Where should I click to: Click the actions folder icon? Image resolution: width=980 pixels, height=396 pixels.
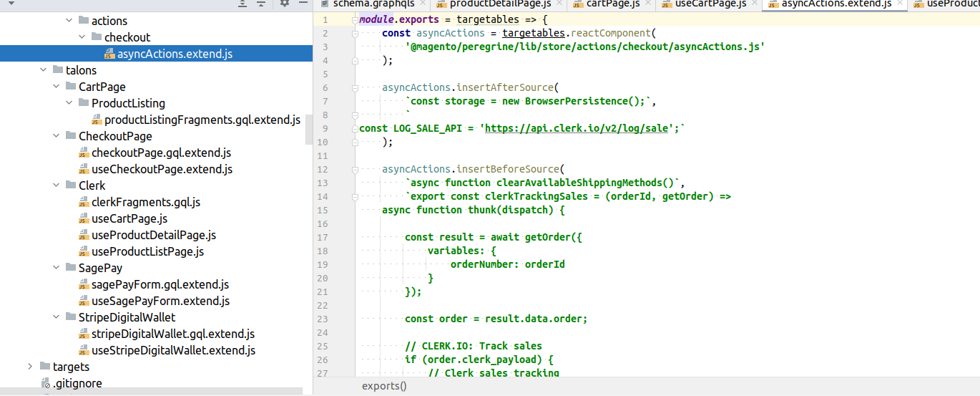pos(84,21)
